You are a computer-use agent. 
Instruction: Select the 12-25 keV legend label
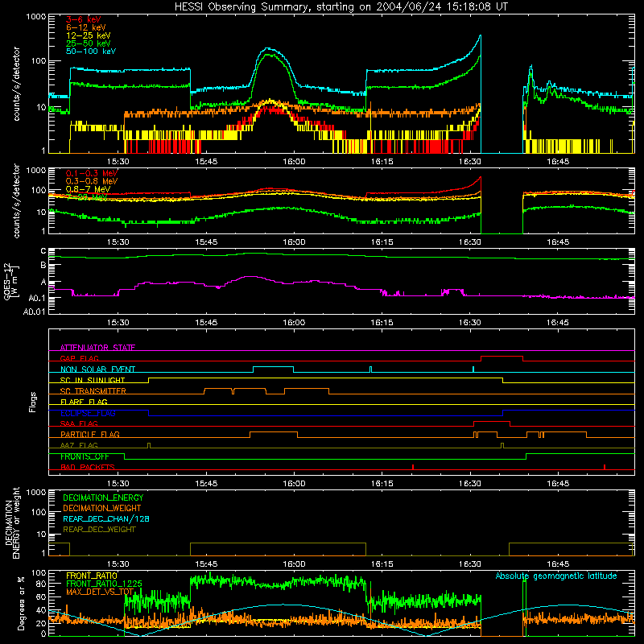(x=89, y=35)
